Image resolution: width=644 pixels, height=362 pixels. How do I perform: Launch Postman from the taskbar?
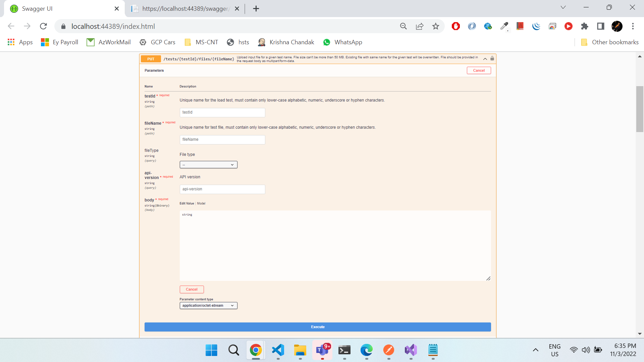[389, 350]
